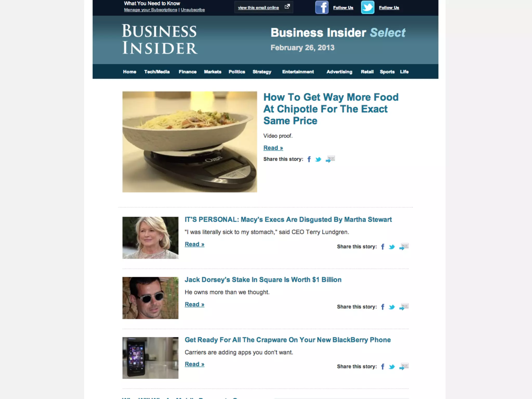Tweet the BlackBerry phone story
The image size is (532, 399).
(392, 367)
